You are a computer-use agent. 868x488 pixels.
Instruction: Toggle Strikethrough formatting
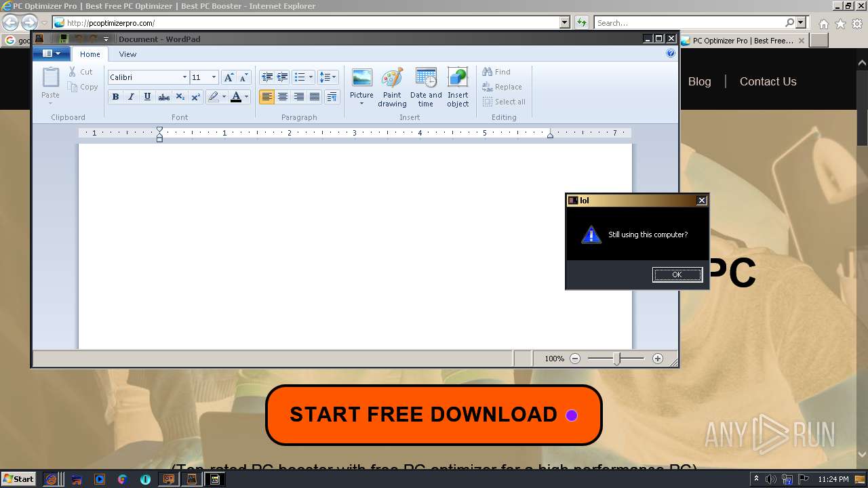tap(163, 97)
